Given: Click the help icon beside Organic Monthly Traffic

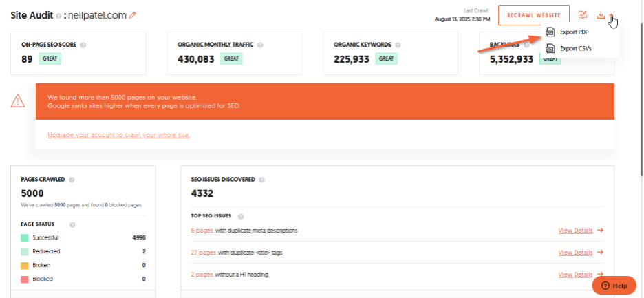Looking at the screenshot, I should tap(260, 45).
